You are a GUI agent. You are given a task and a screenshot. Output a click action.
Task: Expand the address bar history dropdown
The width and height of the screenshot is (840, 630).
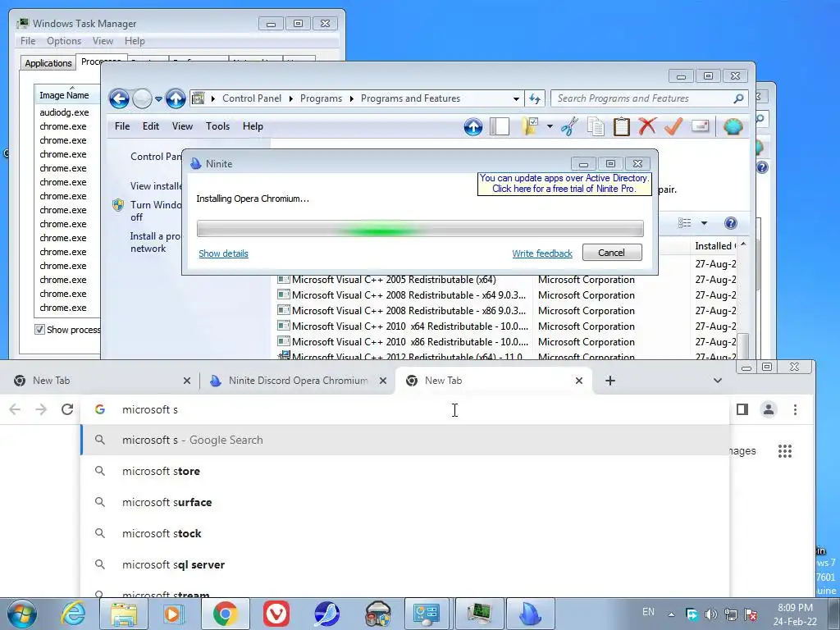point(516,99)
